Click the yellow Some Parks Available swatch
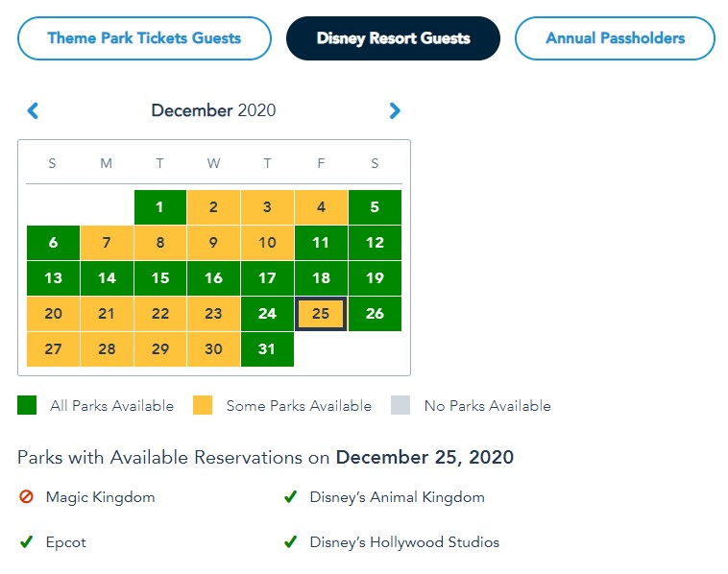Image resolution: width=728 pixels, height=574 pixels. pos(204,406)
